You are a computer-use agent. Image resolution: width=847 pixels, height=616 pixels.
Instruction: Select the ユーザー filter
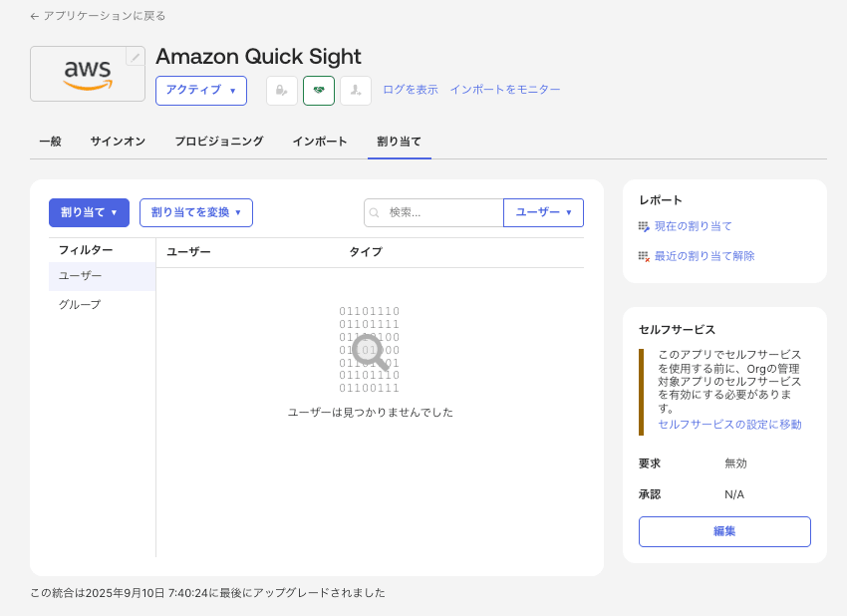click(102, 276)
